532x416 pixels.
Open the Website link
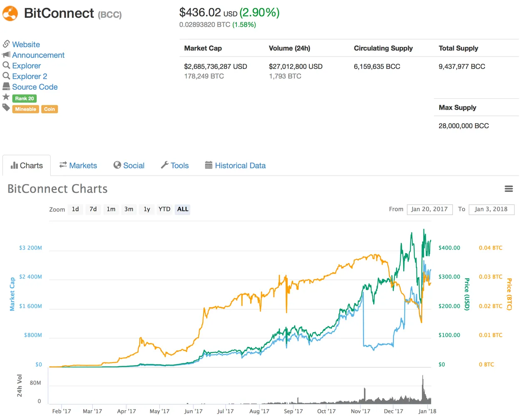point(26,44)
